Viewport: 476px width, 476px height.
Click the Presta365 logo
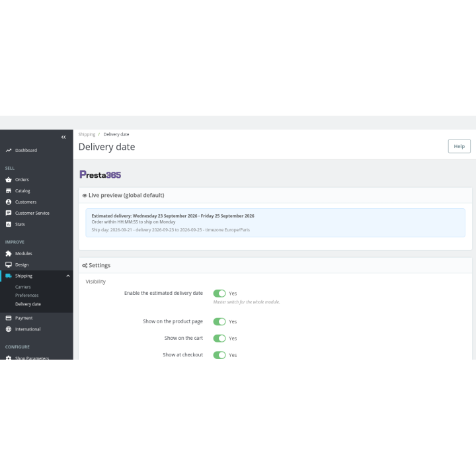point(100,175)
